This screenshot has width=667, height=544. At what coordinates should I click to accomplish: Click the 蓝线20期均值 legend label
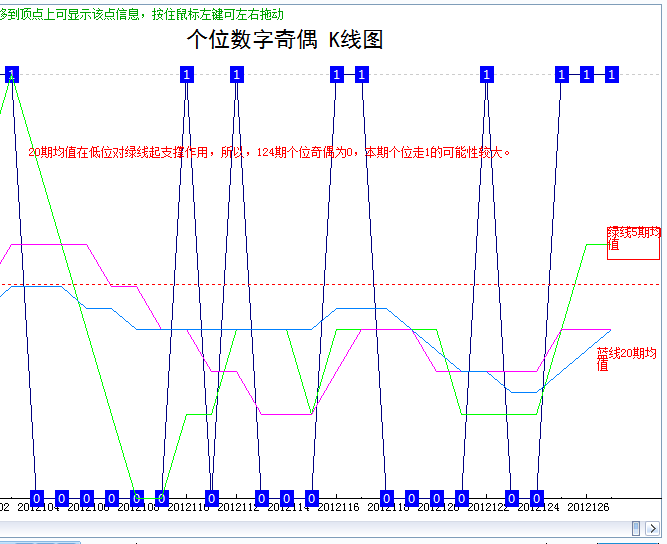pos(626,358)
